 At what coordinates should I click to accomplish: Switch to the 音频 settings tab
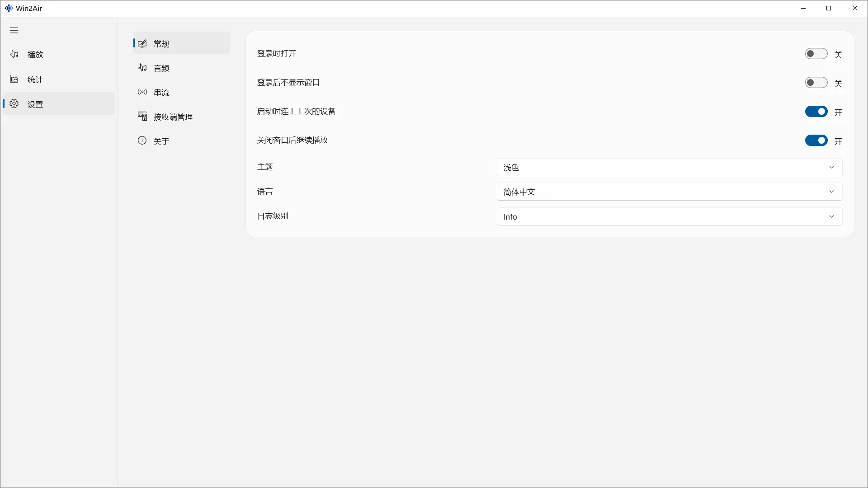point(181,68)
